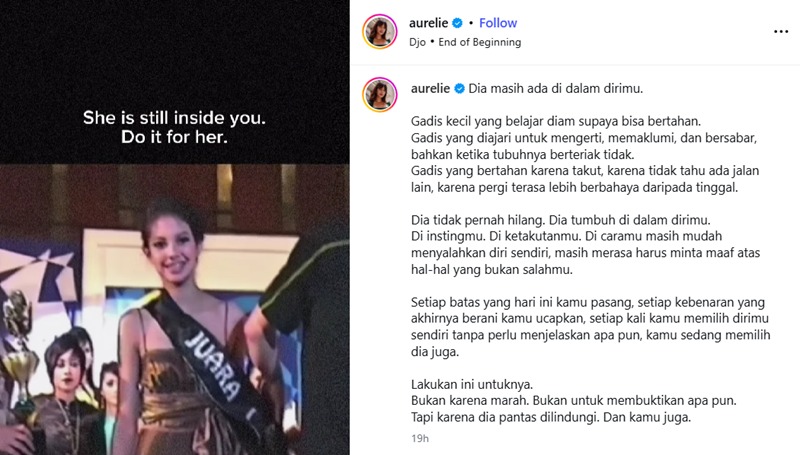Click caption line 'Dia masih ada di dalam dirimu.'
The height and width of the screenshot is (455, 800).
pyautogui.click(x=556, y=89)
